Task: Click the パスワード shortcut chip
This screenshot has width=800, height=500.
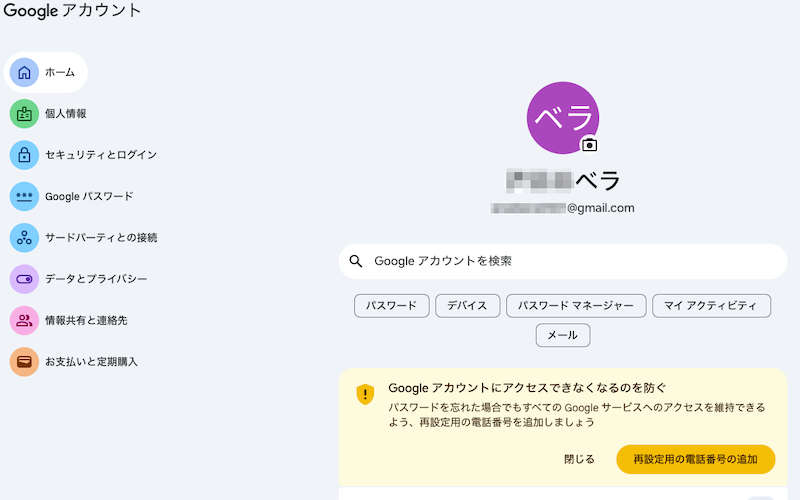Action: [391, 306]
